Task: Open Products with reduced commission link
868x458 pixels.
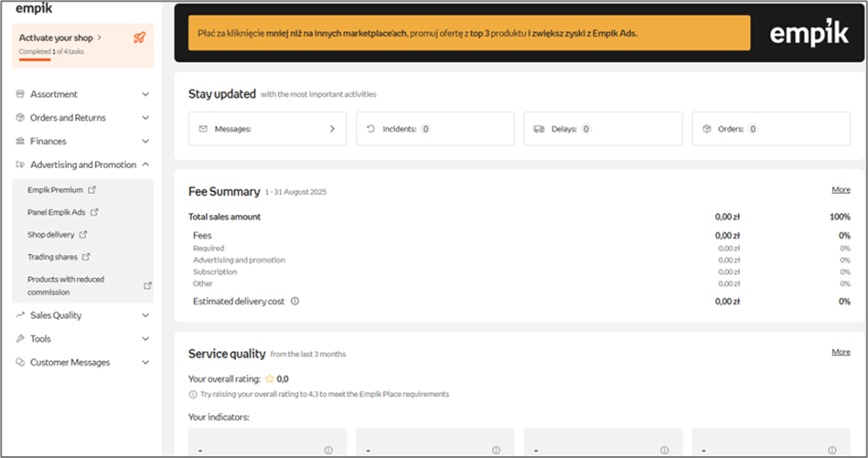Action: [66, 285]
